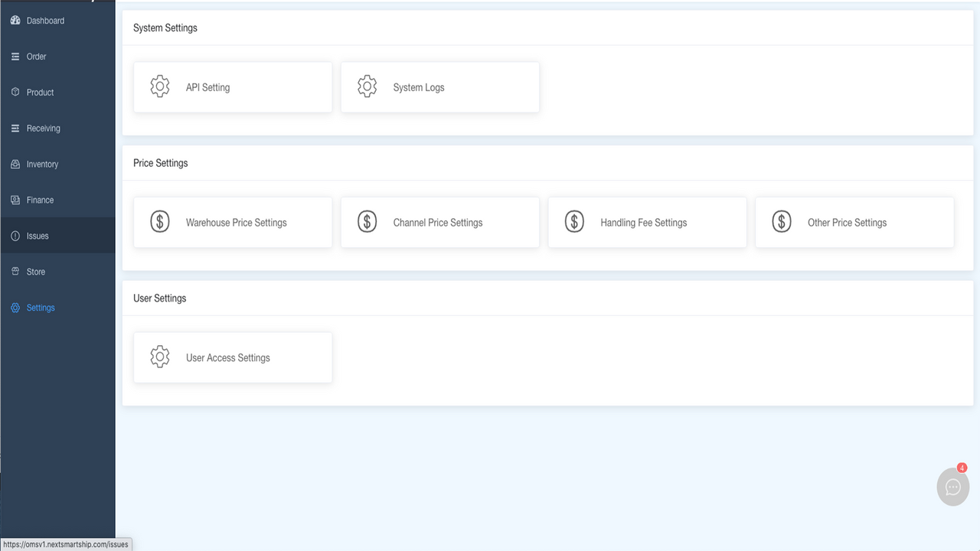This screenshot has width=980, height=551.
Task: Open Inventory via its sidebar icon
Action: [x=14, y=164]
